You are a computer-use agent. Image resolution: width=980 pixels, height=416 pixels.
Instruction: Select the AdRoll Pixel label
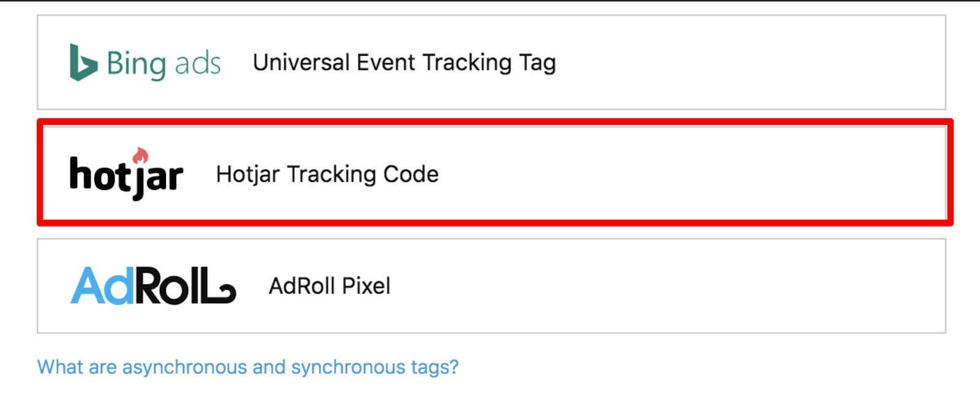330,286
